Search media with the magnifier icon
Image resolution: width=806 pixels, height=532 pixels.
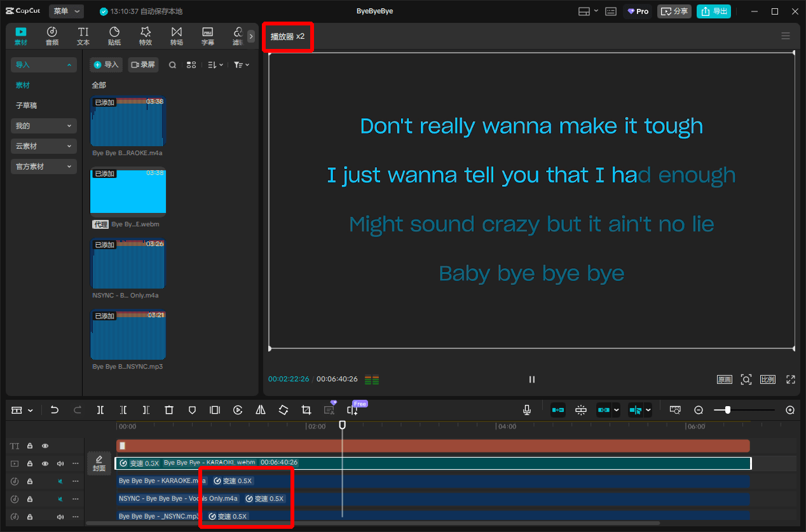pyautogui.click(x=172, y=65)
